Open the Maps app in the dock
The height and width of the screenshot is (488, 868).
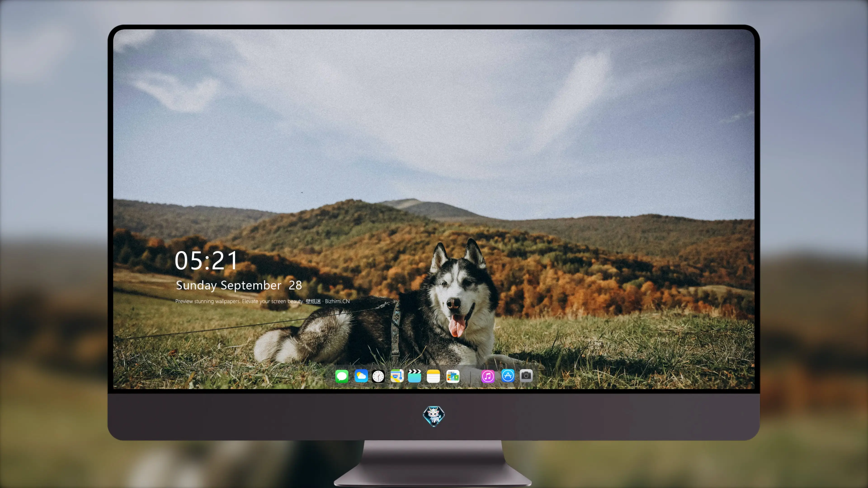[397, 376]
